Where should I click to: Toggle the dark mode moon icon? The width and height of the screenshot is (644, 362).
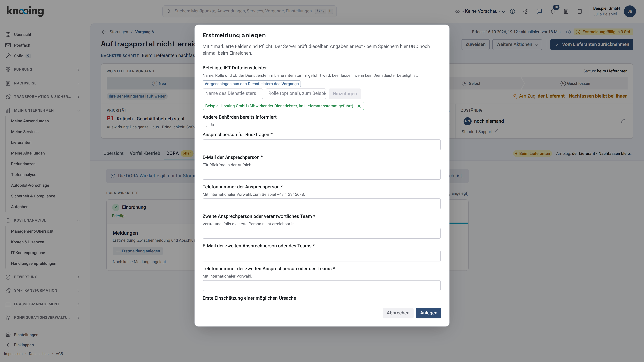tap(526, 11)
